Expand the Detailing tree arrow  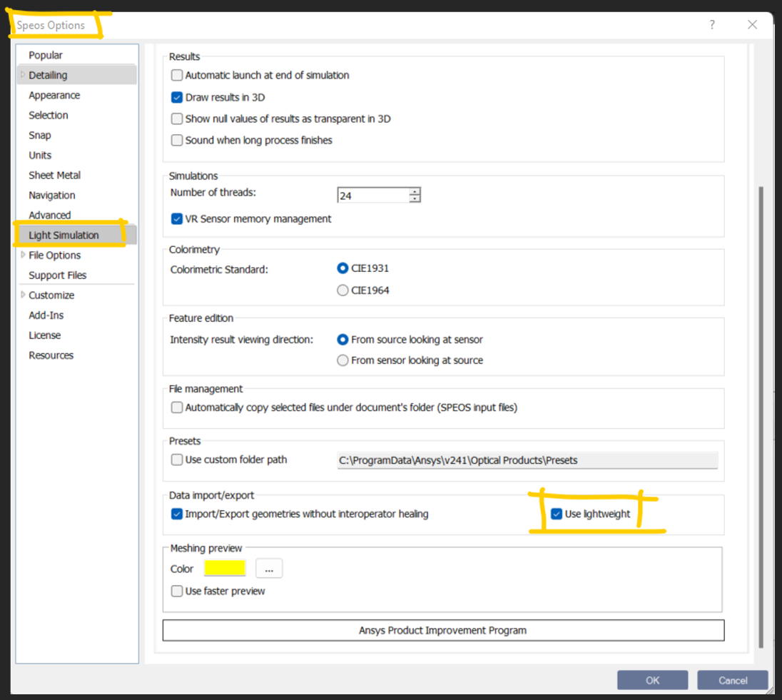pyautogui.click(x=22, y=75)
